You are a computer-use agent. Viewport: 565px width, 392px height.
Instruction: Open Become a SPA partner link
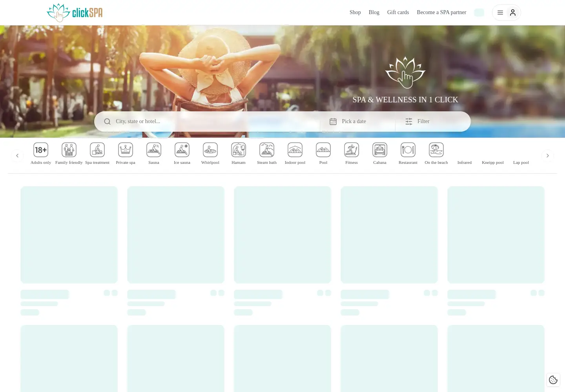(441, 13)
